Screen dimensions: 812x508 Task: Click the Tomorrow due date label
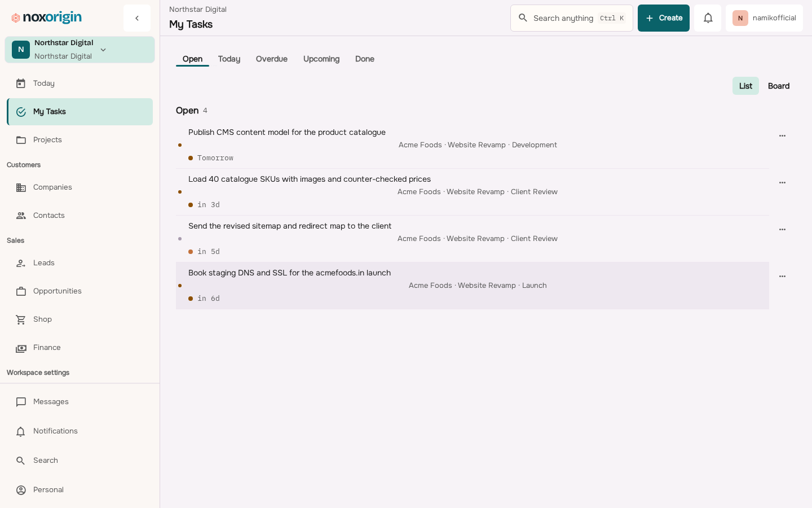coord(215,158)
